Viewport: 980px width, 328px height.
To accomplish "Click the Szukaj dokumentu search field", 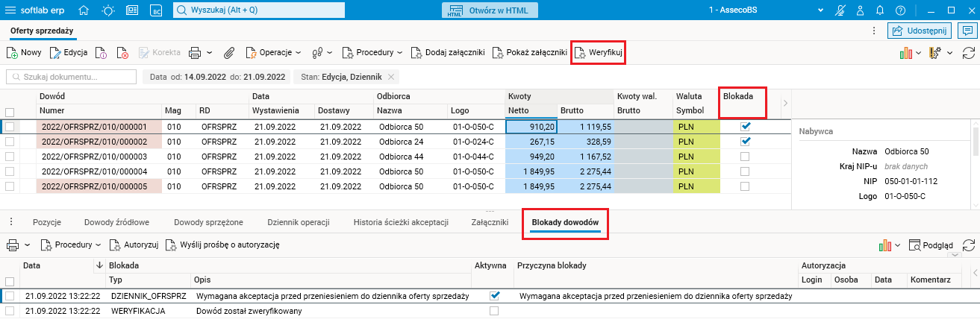I will 72,77.
